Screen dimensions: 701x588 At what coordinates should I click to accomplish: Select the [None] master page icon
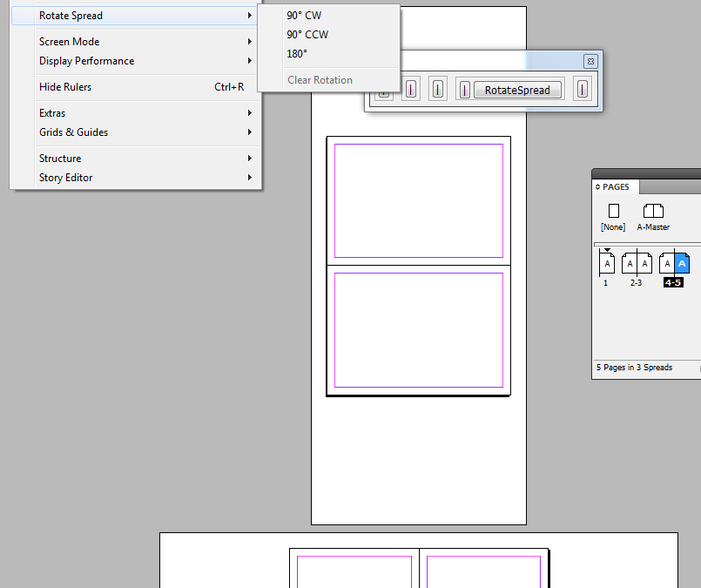(613, 211)
